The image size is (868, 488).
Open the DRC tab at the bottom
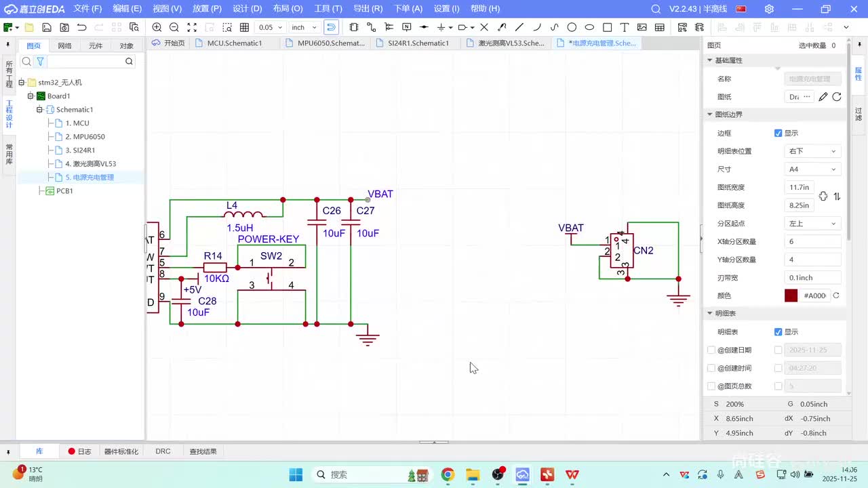163,451
